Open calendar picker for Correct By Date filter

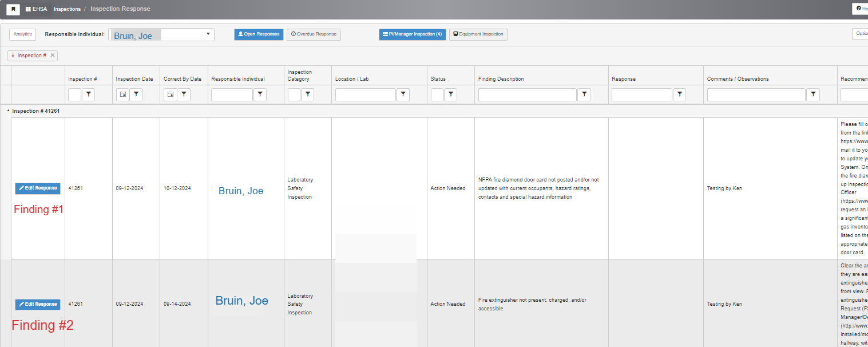[x=170, y=95]
